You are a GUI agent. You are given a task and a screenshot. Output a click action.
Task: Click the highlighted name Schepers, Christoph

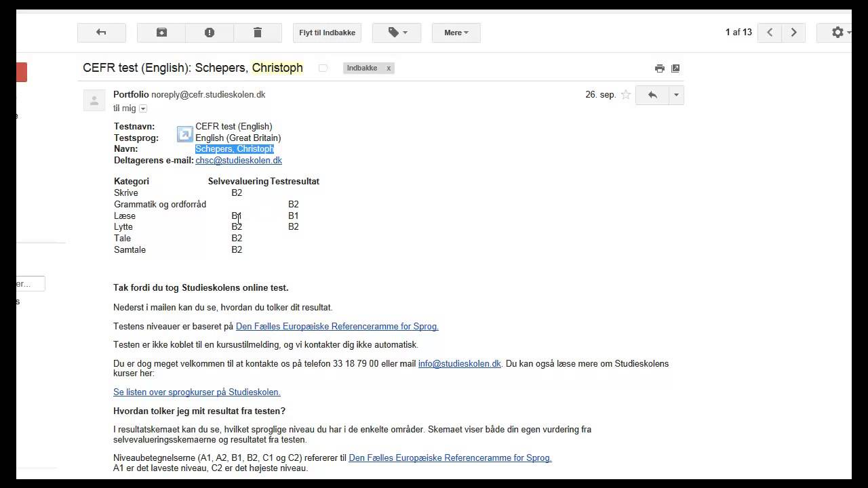pyautogui.click(x=235, y=149)
